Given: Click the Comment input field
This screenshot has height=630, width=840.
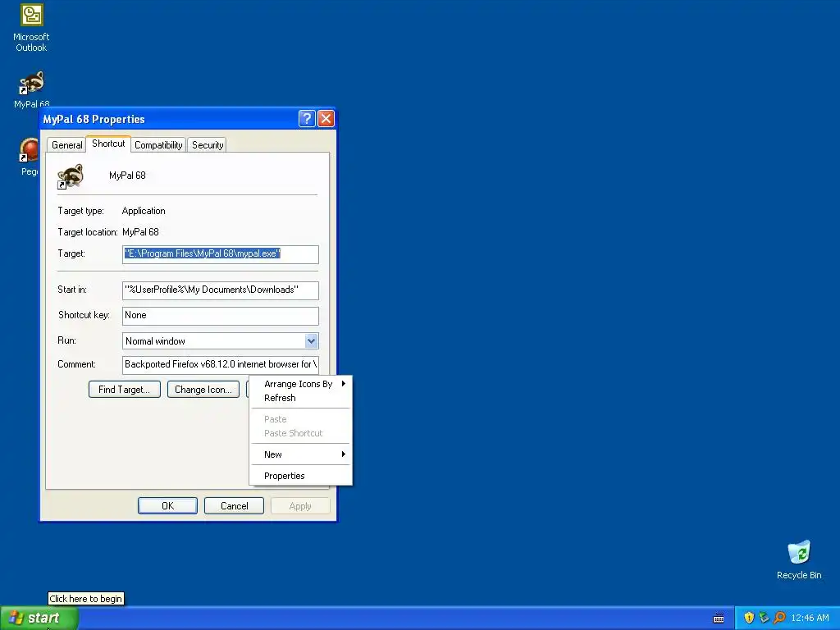Looking at the screenshot, I should tap(220, 364).
